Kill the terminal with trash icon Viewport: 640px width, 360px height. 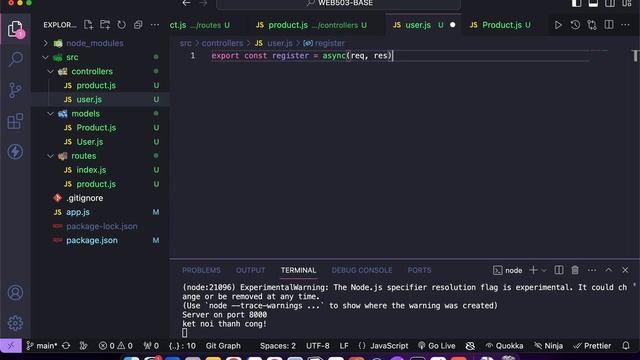click(x=575, y=270)
